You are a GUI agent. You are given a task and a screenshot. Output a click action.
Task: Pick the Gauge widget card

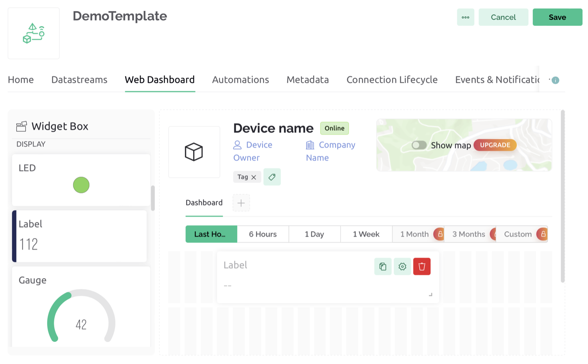(81, 307)
